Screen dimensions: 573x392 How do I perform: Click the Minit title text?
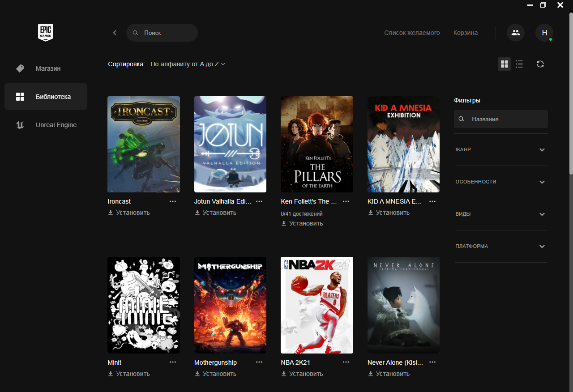115,362
